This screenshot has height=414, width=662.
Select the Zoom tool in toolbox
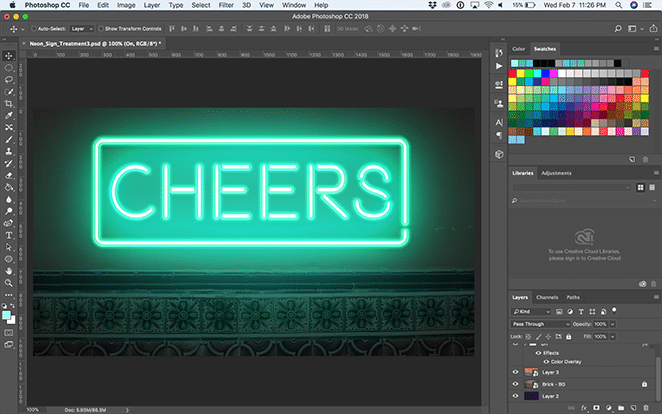8,283
